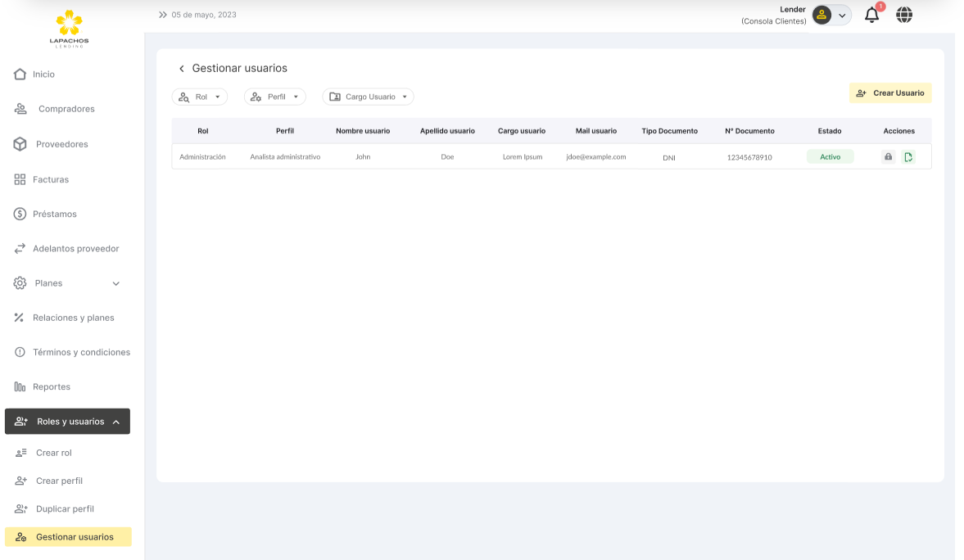Click the Lender user avatar icon

click(821, 15)
